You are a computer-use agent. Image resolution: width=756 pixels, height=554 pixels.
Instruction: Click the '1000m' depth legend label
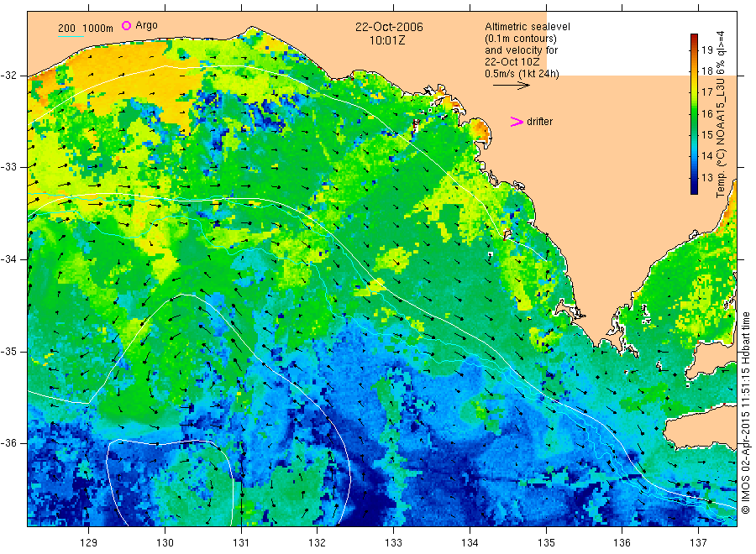[98, 29]
